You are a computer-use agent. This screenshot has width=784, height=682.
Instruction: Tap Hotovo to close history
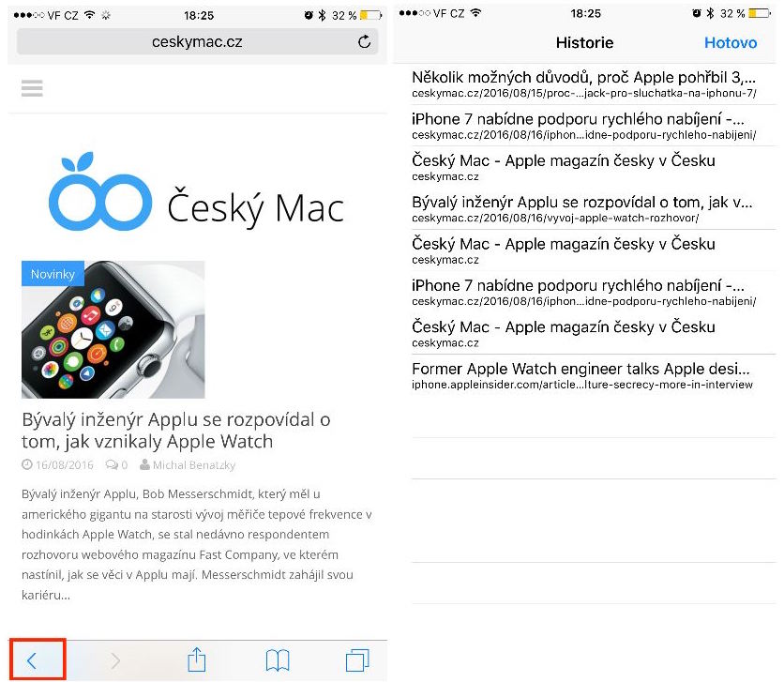tap(731, 43)
